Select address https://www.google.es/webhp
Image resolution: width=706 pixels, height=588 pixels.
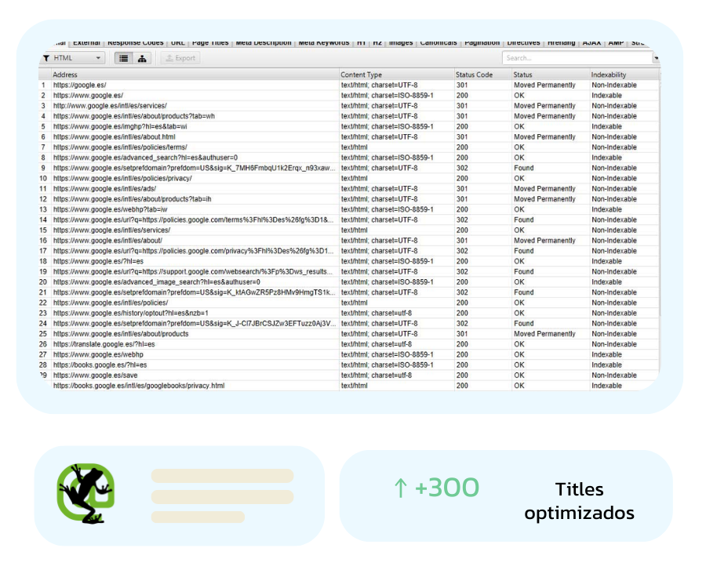[98, 354]
